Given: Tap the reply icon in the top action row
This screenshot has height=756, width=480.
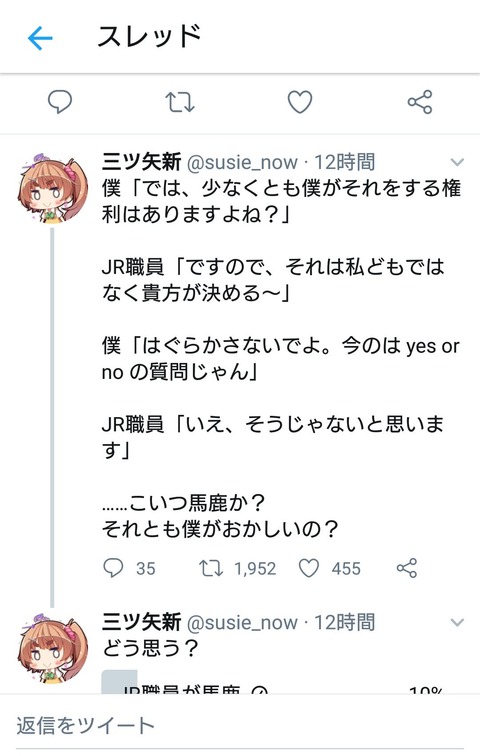Looking at the screenshot, I should pyautogui.click(x=60, y=102).
